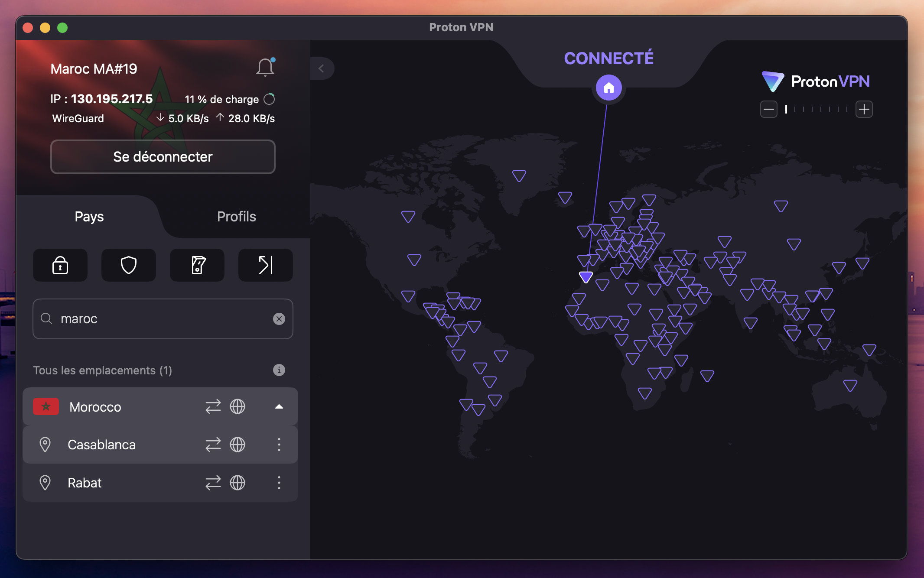Click the 5.0 KB/s download speed

(x=189, y=118)
